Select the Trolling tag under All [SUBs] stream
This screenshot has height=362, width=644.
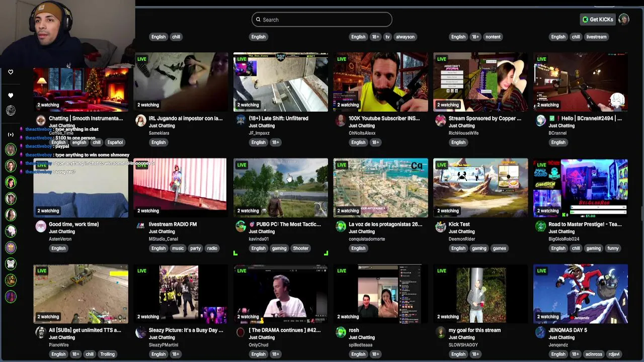pos(107,354)
